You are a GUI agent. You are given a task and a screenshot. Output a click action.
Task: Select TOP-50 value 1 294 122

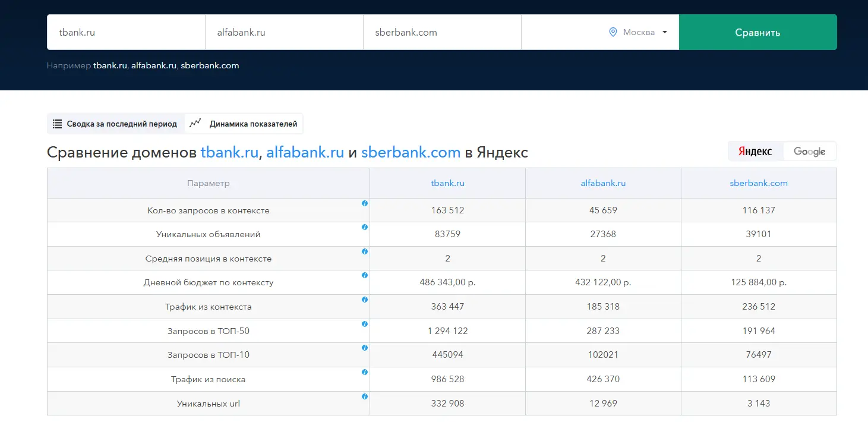(447, 330)
